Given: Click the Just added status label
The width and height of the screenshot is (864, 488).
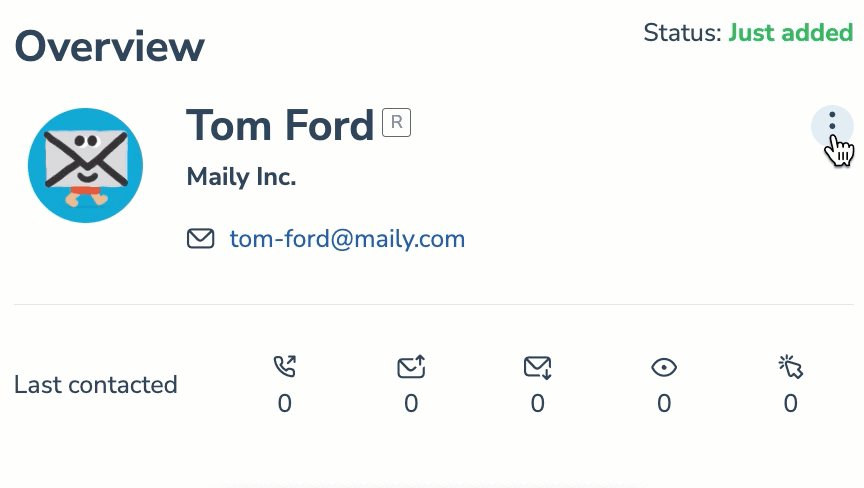Looking at the screenshot, I should pos(791,32).
